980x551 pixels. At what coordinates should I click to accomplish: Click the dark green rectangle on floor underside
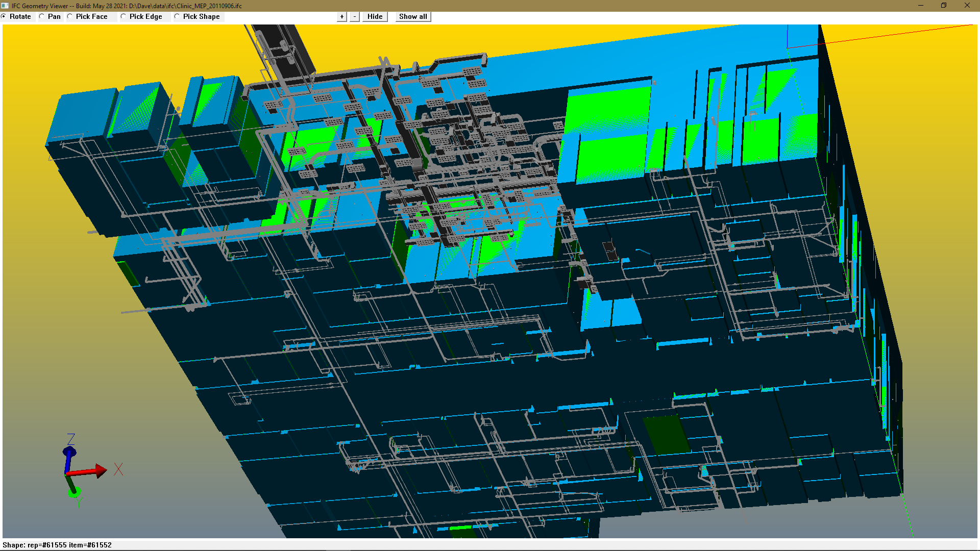tap(666, 435)
